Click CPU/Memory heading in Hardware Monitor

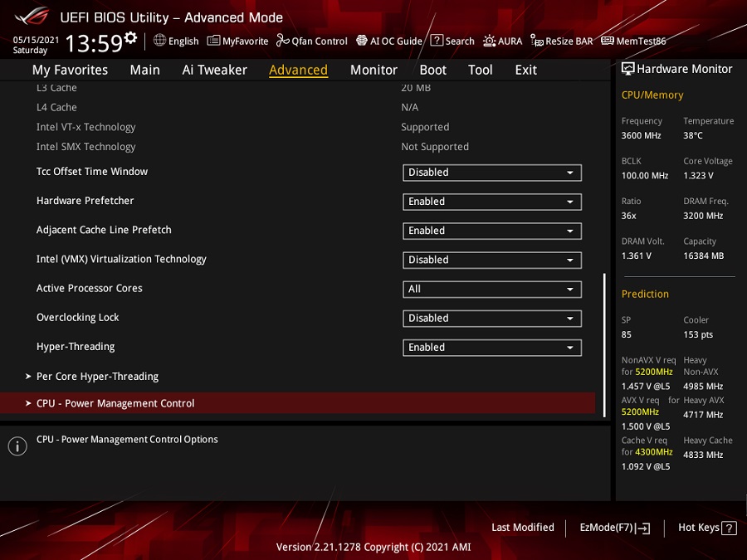(x=652, y=95)
